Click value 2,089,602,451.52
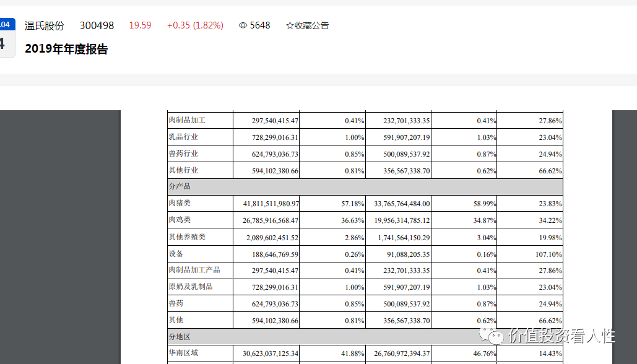Screen dimensions: 637x364 coord(272,238)
